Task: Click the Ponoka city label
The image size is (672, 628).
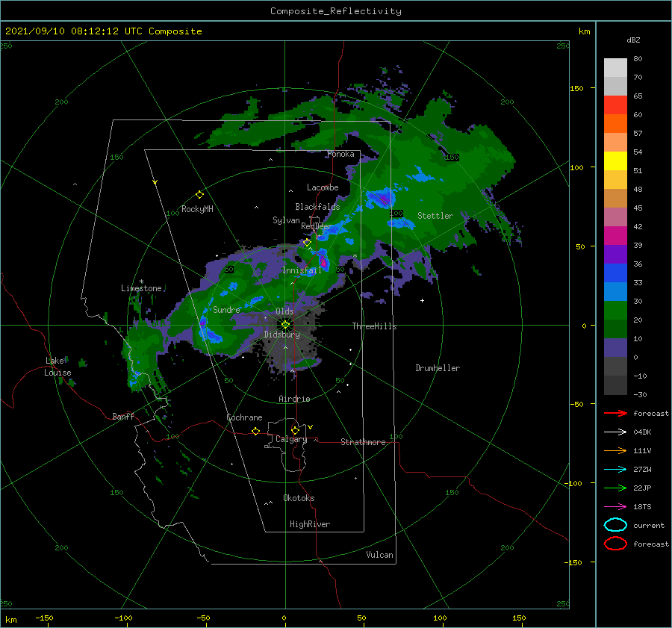Action: point(340,154)
